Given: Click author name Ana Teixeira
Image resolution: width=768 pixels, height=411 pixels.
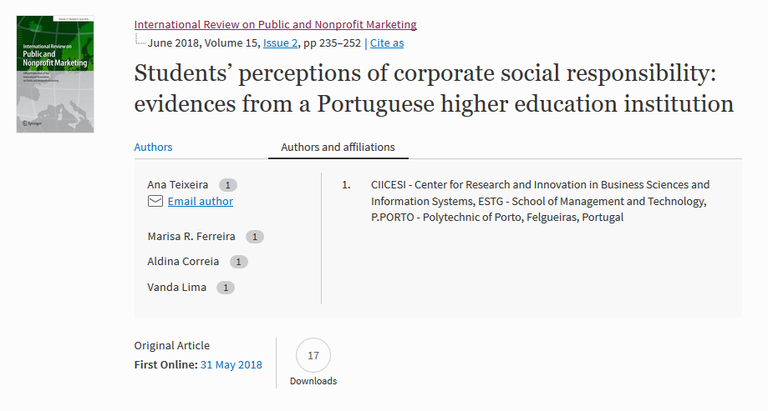Looking at the screenshot, I should click(179, 185).
